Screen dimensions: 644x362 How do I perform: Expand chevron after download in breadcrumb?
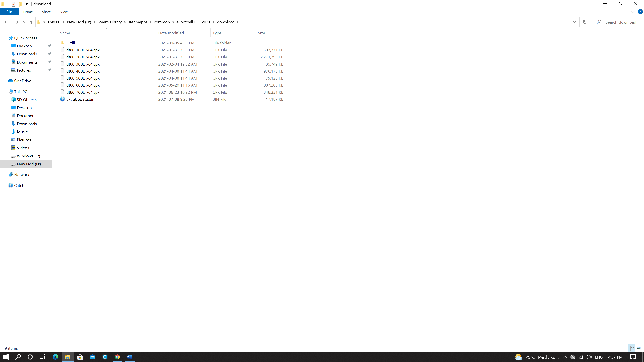(238, 22)
